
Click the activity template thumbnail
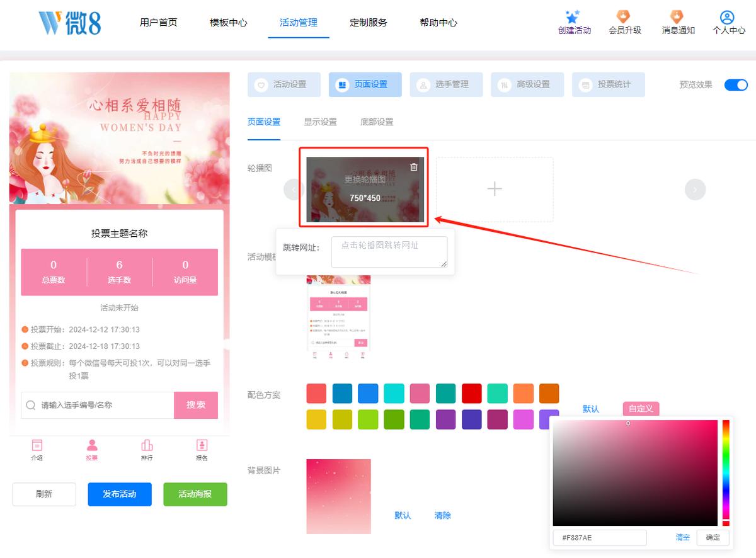pos(338,317)
